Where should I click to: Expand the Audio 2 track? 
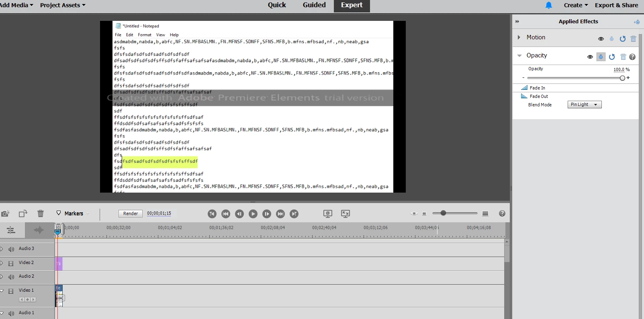tap(2, 277)
